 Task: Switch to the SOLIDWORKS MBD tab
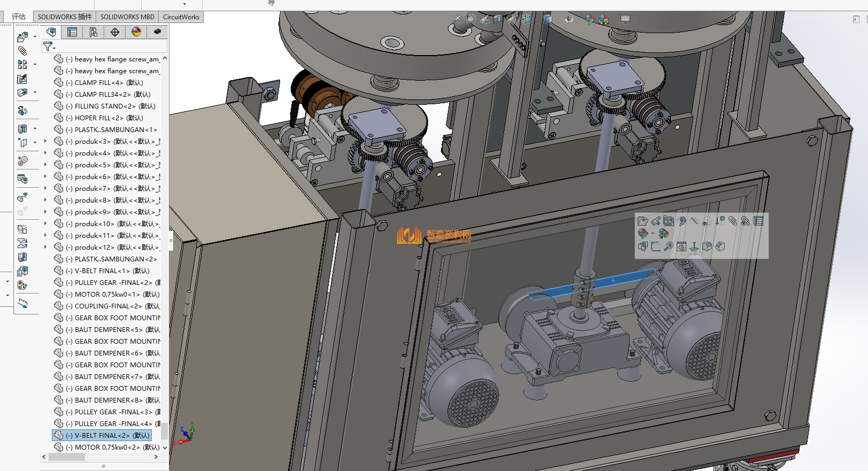pos(127,17)
